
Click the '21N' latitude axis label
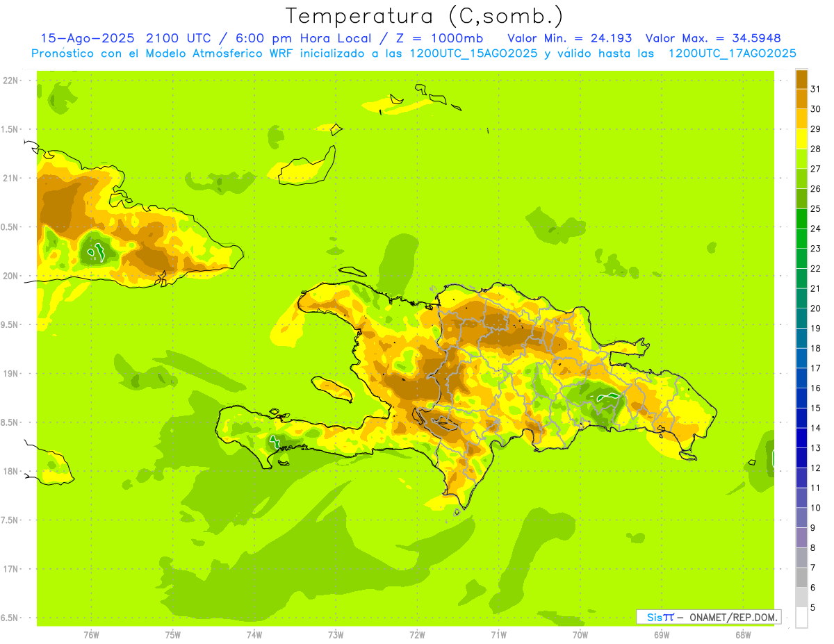(x=11, y=178)
